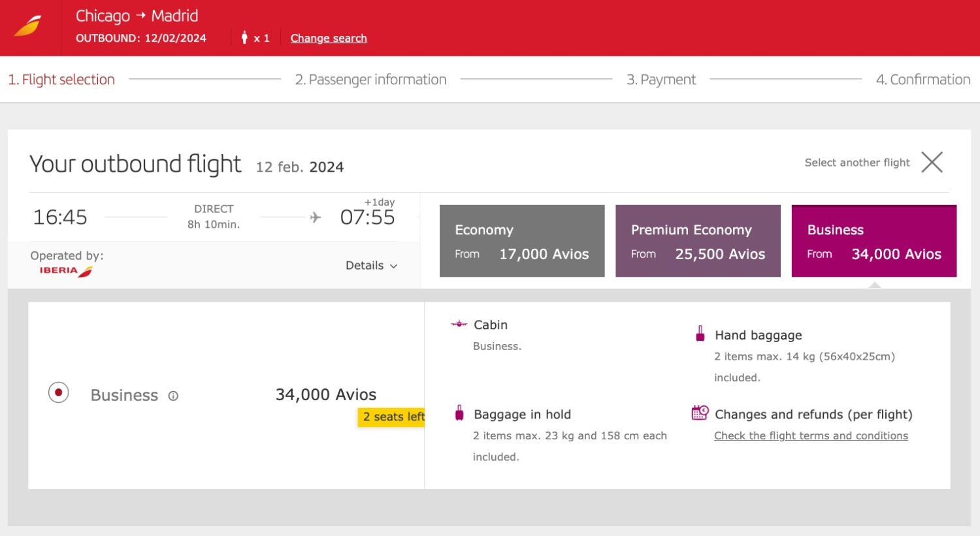Click the 2 seats left badge
The height and width of the screenshot is (536, 980).
coord(392,417)
